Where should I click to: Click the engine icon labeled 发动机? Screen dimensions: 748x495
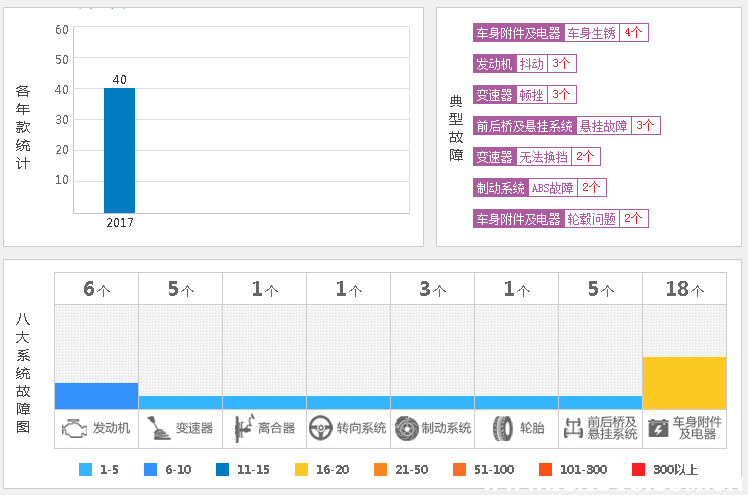click(x=74, y=429)
